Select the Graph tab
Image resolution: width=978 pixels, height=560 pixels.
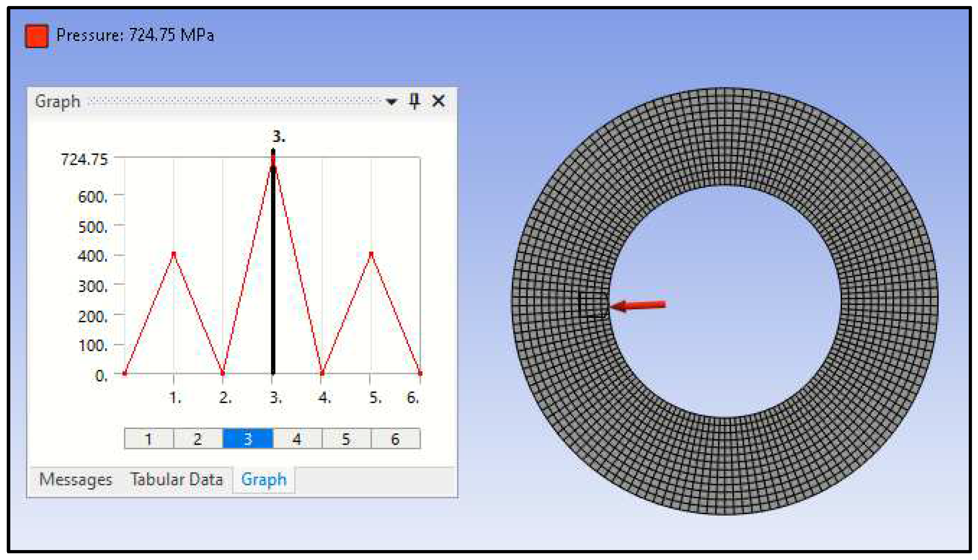point(263,479)
